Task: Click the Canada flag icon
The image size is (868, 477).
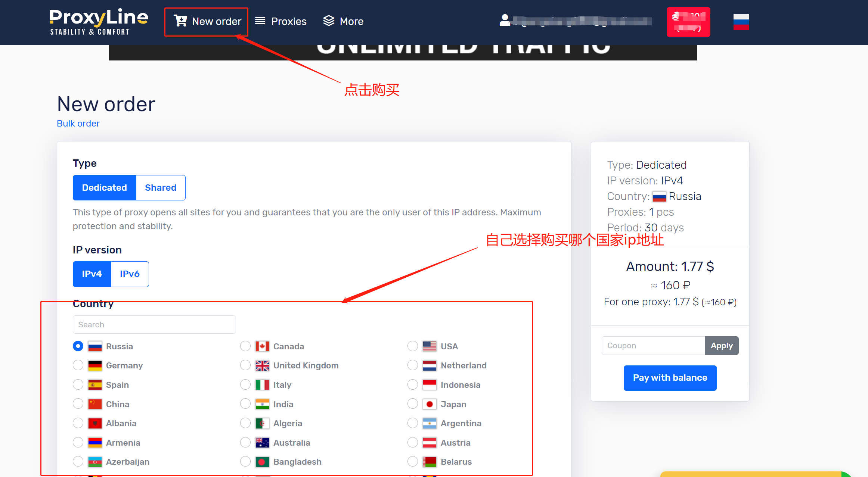Action: coord(262,346)
